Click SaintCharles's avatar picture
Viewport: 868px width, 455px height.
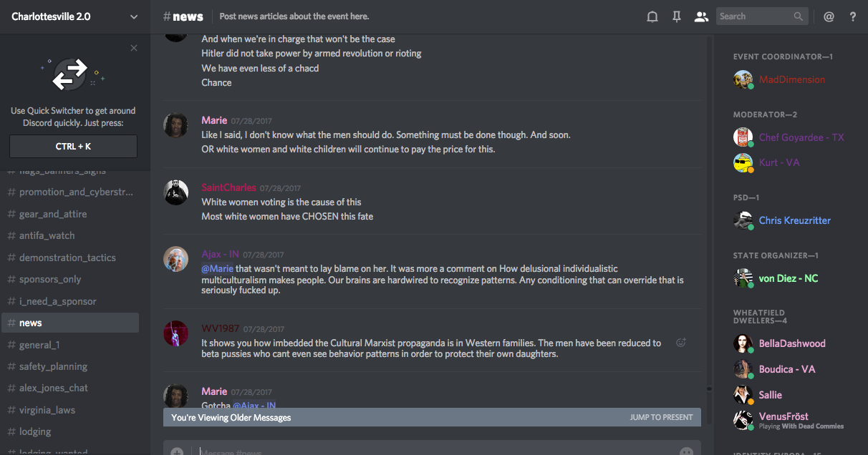point(176,192)
